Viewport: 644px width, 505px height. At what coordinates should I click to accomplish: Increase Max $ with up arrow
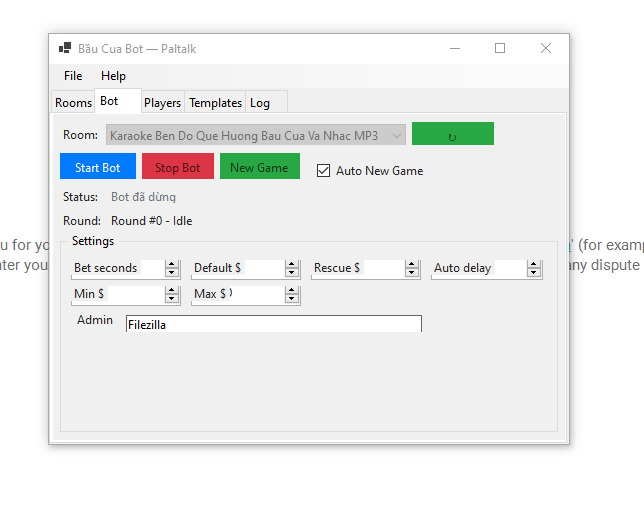292,290
